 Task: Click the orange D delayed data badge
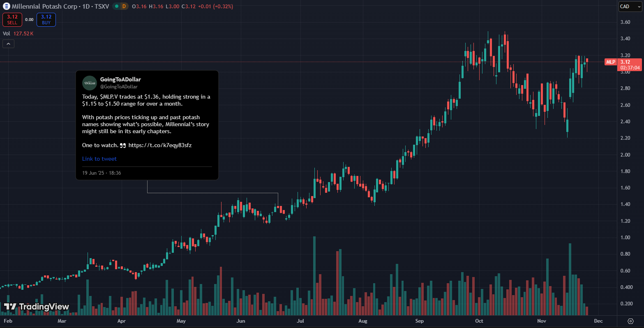(x=124, y=6)
